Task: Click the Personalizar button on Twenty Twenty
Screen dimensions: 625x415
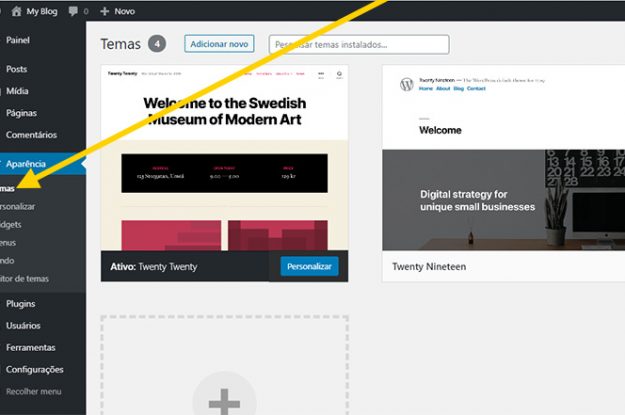Action: 309,266
